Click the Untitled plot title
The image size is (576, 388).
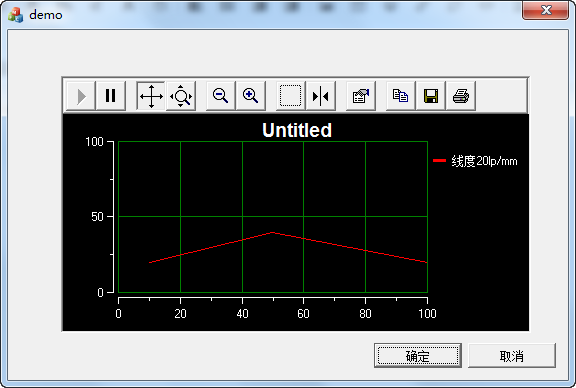tap(297, 130)
